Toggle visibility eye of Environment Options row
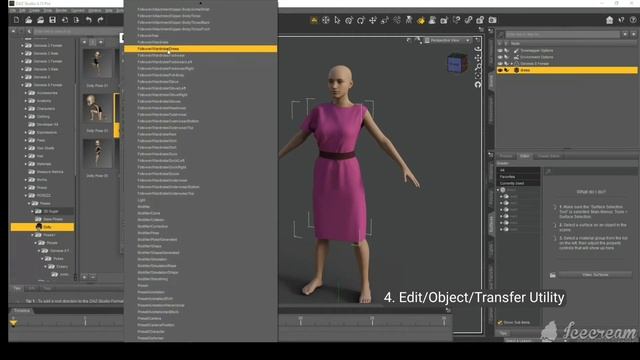The height and width of the screenshot is (360, 640). pos(500,57)
